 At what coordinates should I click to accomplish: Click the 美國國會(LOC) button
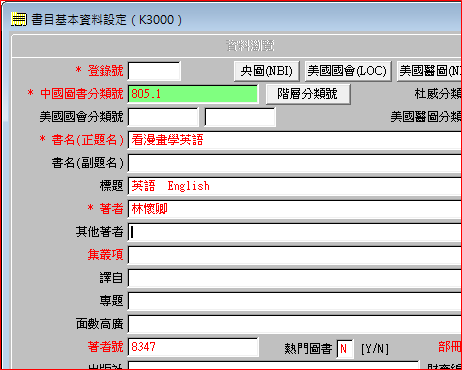pyautogui.click(x=347, y=71)
